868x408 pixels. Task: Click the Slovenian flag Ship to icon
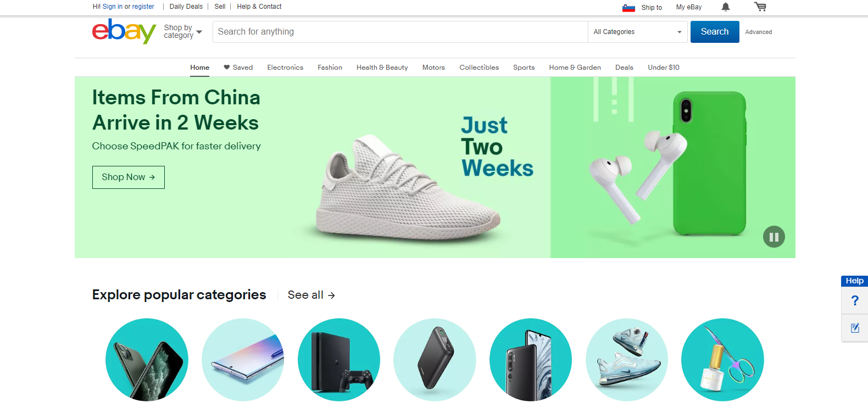click(x=628, y=8)
